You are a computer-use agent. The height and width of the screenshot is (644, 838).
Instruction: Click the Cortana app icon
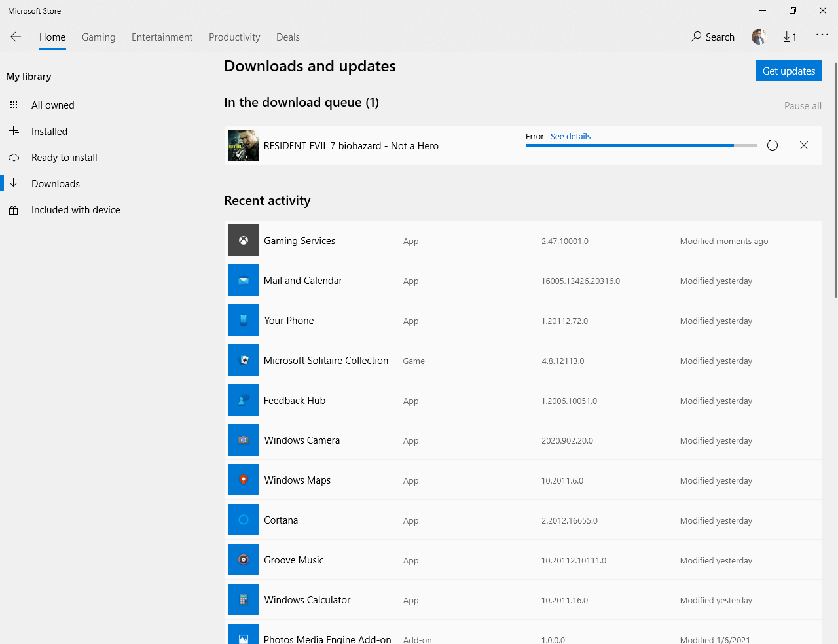pos(244,520)
